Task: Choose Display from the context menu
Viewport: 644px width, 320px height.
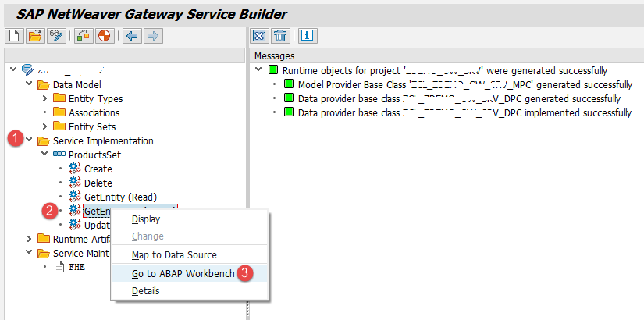Action: click(x=190, y=219)
